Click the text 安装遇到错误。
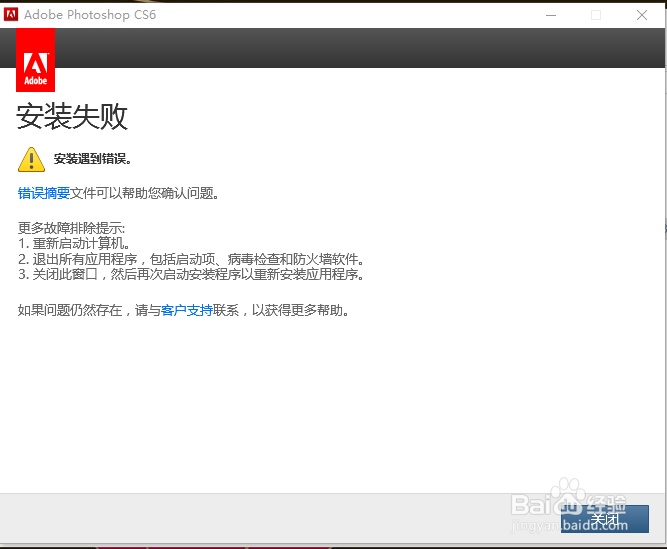 (x=93, y=159)
